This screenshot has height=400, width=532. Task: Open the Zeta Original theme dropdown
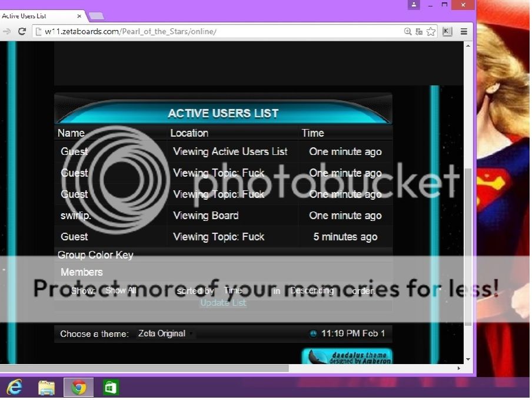click(x=163, y=333)
